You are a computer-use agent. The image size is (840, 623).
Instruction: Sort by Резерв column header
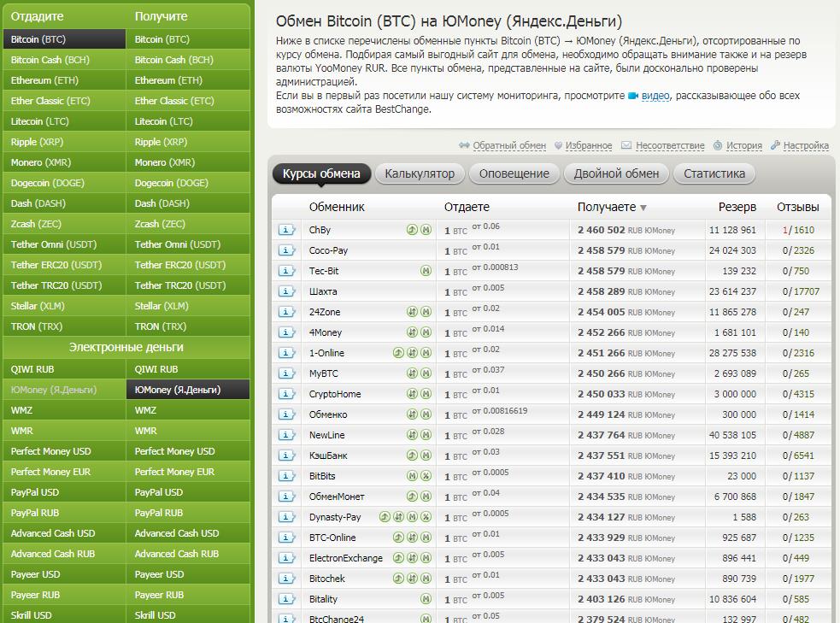(x=737, y=208)
